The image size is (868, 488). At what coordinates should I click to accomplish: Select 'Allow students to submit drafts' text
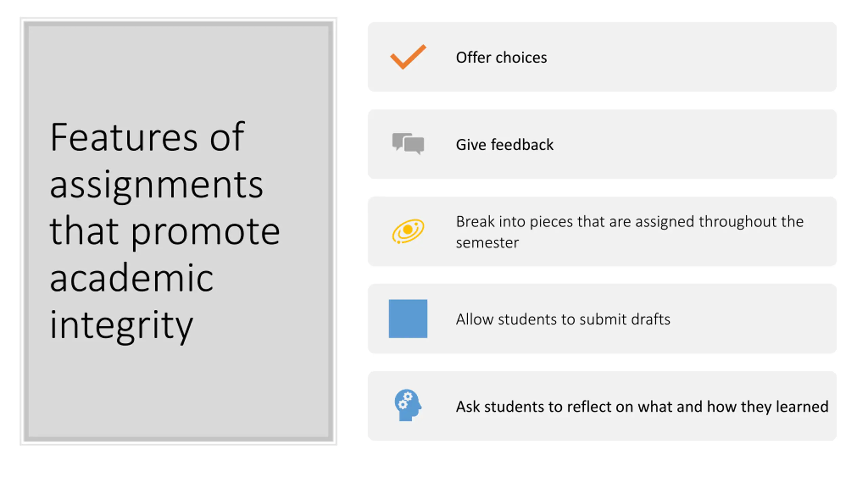[x=563, y=319]
